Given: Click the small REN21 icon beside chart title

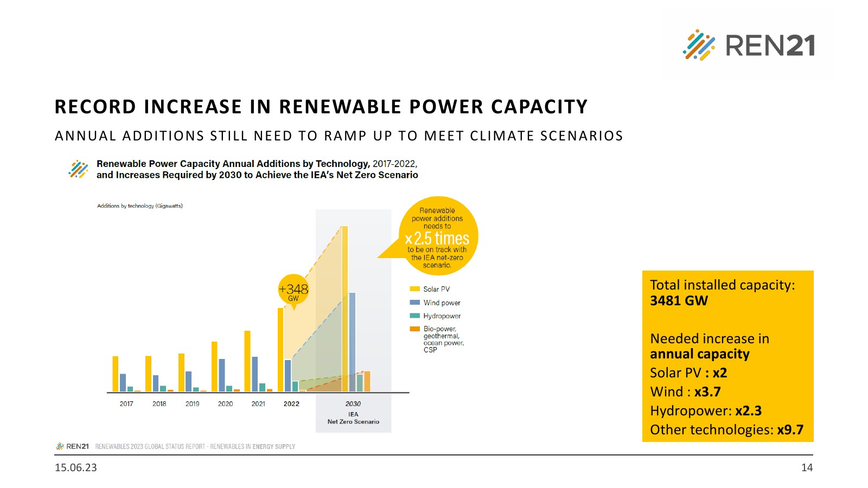Looking at the screenshot, I should [78, 169].
